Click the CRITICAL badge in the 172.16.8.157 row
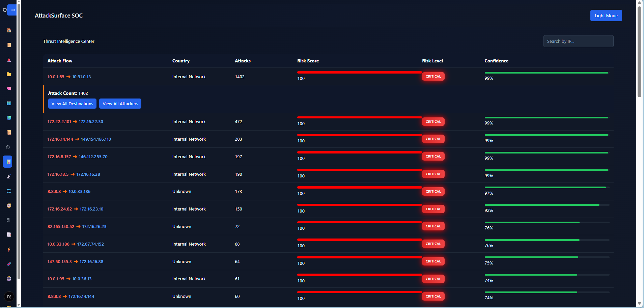Image resolution: width=644 pixels, height=308 pixels. [433, 157]
